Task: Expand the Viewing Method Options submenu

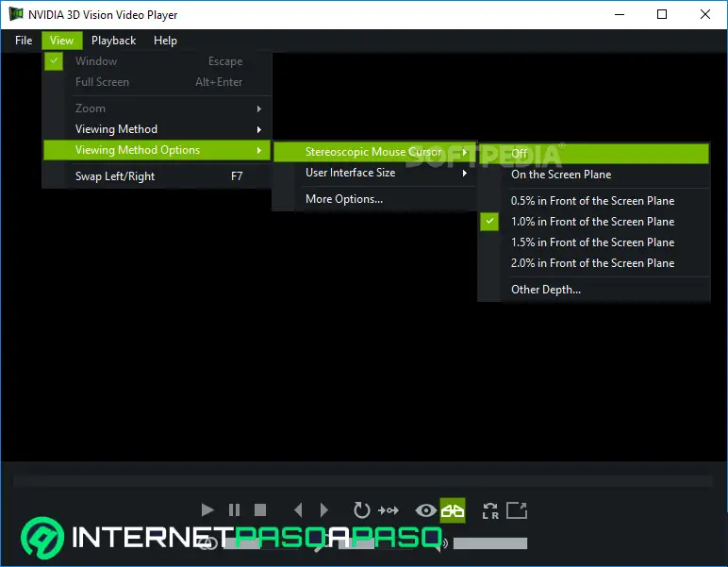Action: [x=157, y=150]
